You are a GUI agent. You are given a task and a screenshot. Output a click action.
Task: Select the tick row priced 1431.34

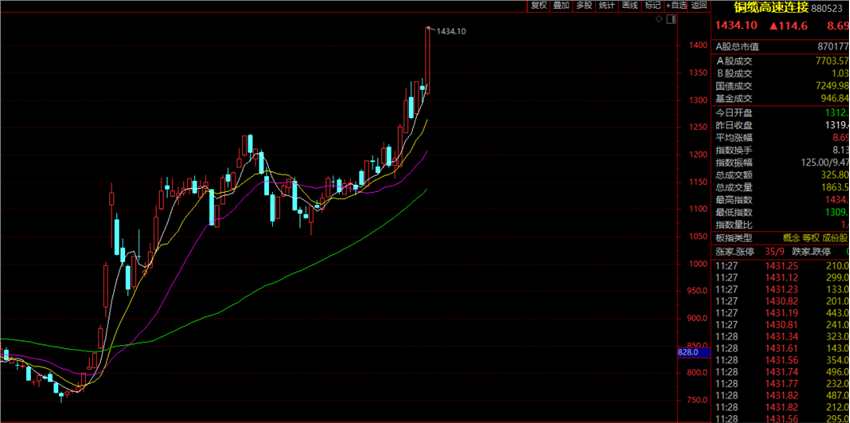click(x=781, y=337)
